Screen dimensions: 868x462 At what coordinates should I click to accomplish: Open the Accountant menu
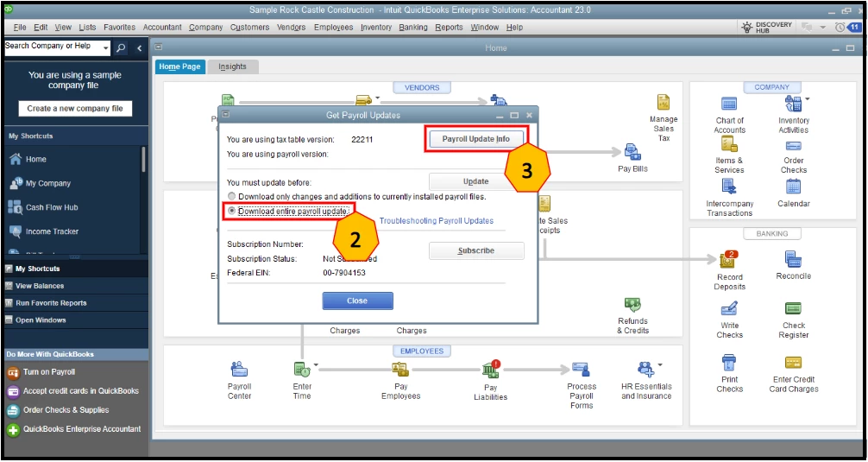162,27
